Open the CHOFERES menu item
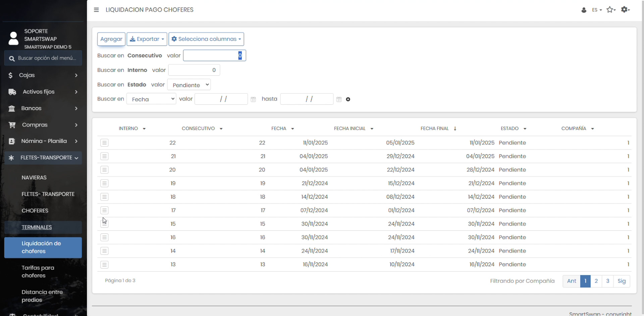 (x=35, y=211)
